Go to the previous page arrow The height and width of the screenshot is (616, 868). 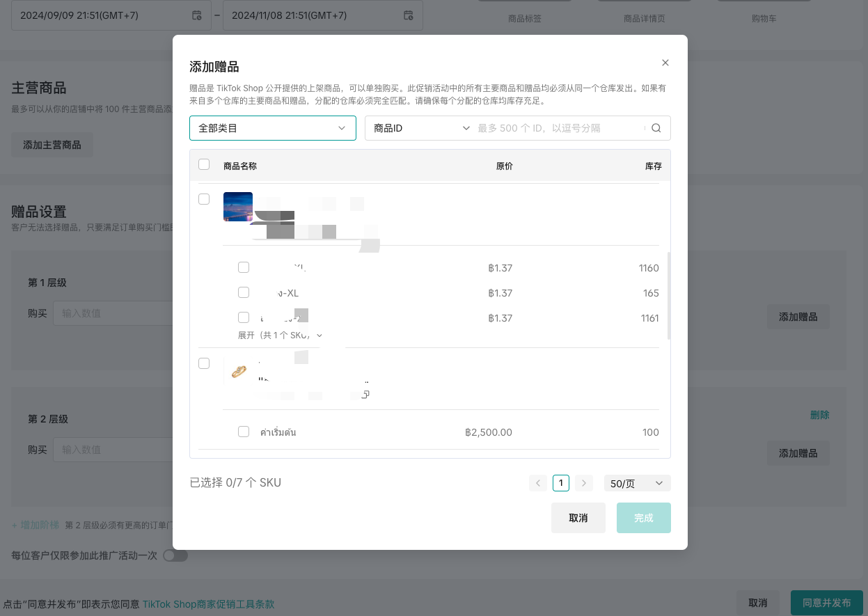pyautogui.click(x=537, y=483)
